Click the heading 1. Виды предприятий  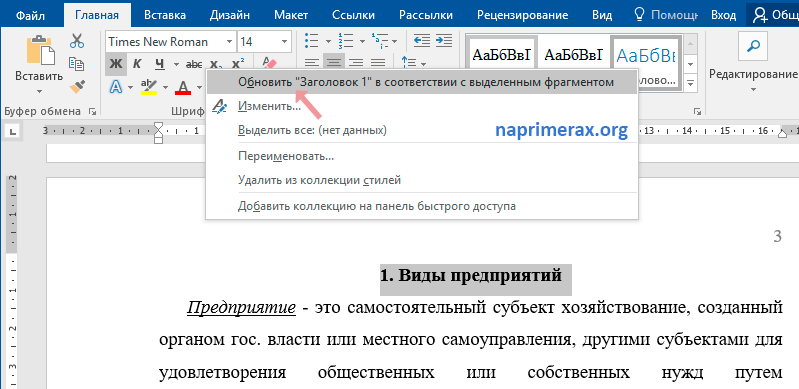pyautogui.click(x=471, y=276)
